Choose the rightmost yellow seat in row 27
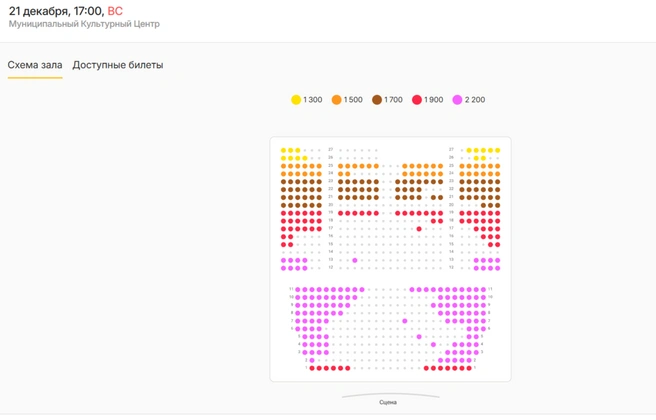The height and width of the screenshot is (420, 656). point(497,149)
